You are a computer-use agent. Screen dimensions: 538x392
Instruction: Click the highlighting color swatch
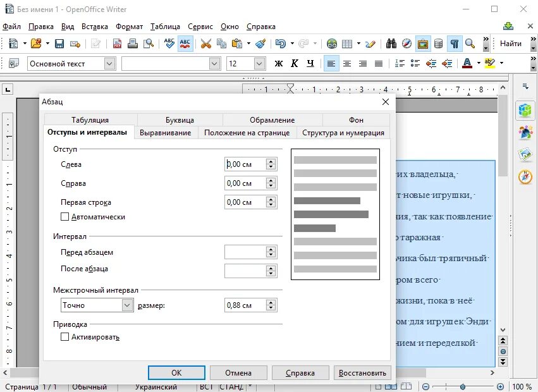[x=489, y=63]
